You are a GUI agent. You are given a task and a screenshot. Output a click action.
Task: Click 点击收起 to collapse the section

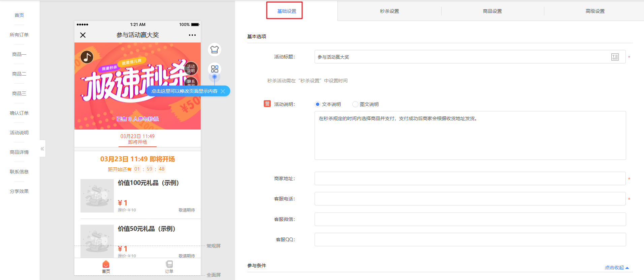pos(617,268)
